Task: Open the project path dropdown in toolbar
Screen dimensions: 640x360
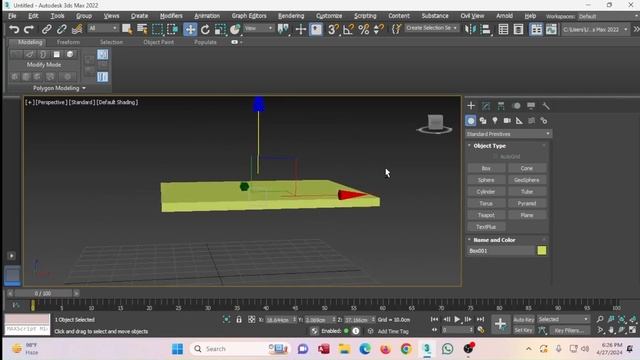Action: click(595, 29)
